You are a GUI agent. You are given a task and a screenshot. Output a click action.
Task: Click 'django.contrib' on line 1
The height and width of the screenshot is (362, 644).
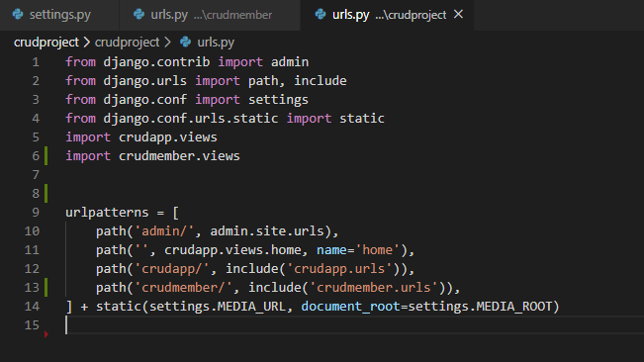pyautogui.click(x=157, y=62)
